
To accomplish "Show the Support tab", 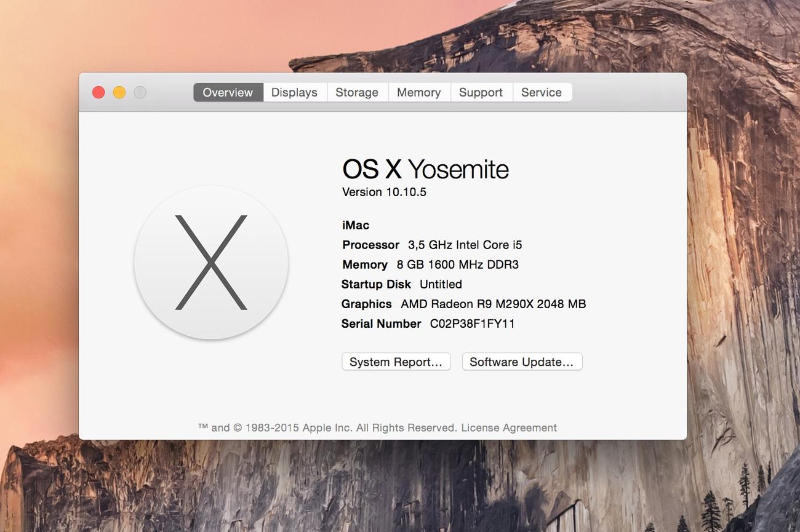I will coord(481,92).
